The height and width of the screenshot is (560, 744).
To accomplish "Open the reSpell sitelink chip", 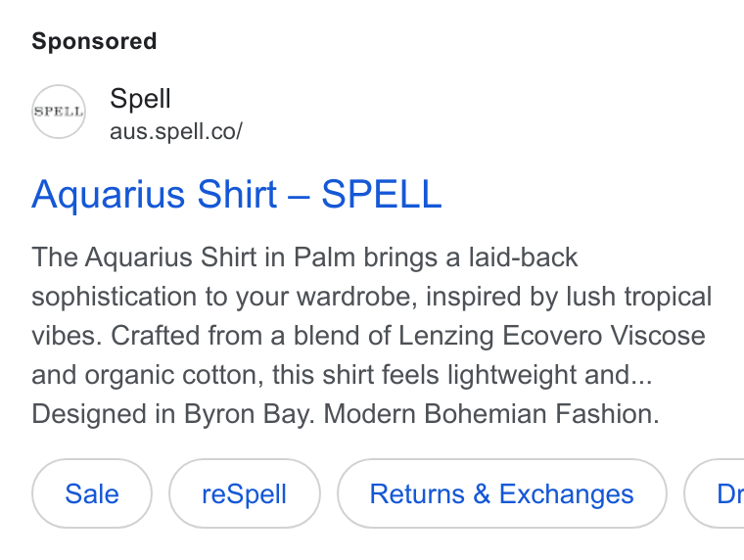I will (x=245, y=493).
